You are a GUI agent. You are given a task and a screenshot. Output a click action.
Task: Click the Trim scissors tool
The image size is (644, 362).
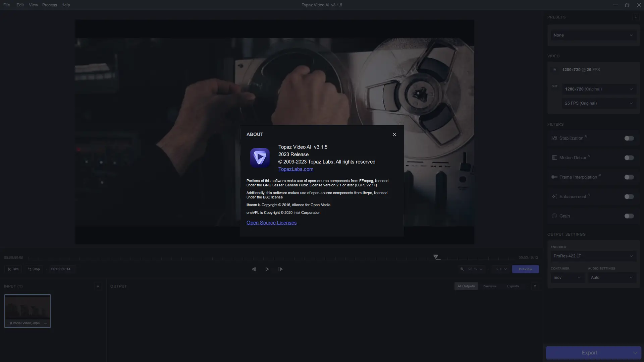pyautogui.click(x=13, y=269)
